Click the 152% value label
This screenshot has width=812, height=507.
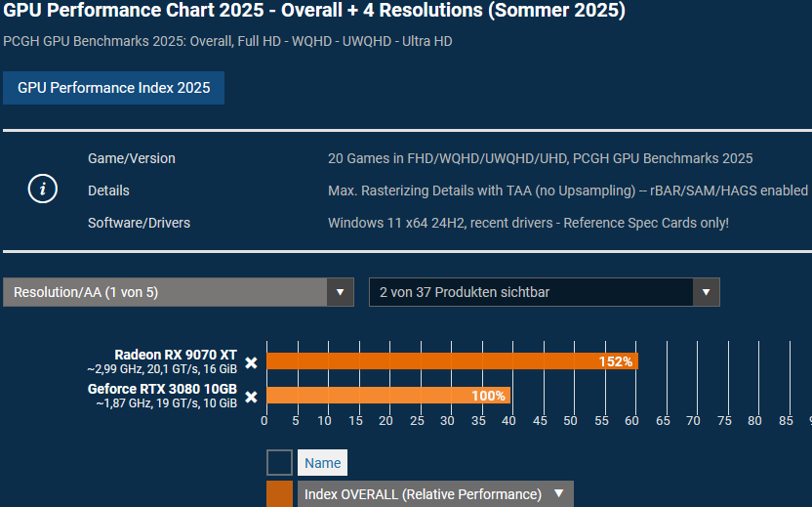tap(615, 361)
